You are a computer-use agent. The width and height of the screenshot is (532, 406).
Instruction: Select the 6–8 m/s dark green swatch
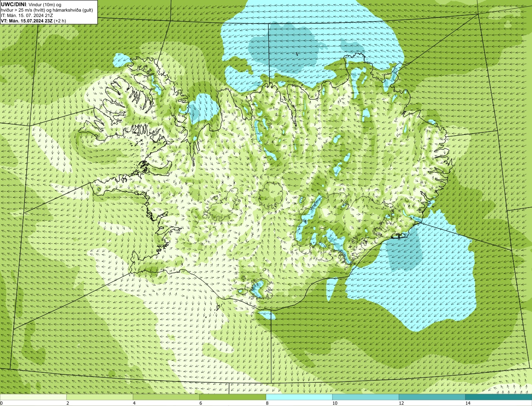(233, 397)
